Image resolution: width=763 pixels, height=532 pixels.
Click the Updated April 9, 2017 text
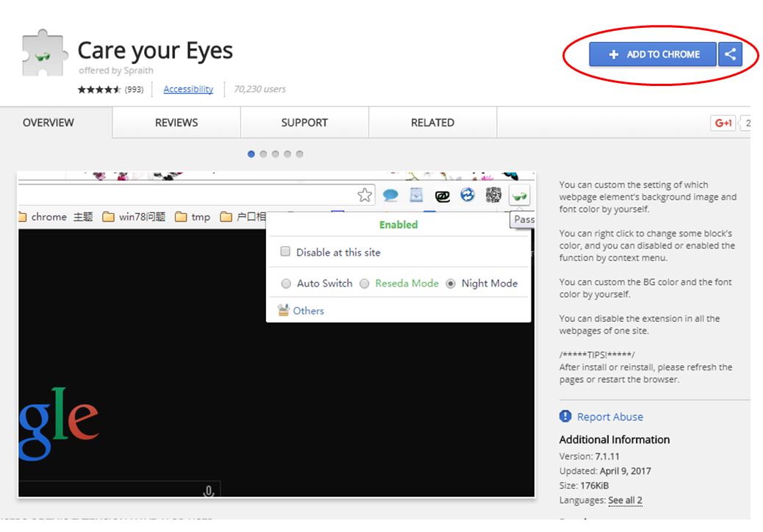point(605,471)
